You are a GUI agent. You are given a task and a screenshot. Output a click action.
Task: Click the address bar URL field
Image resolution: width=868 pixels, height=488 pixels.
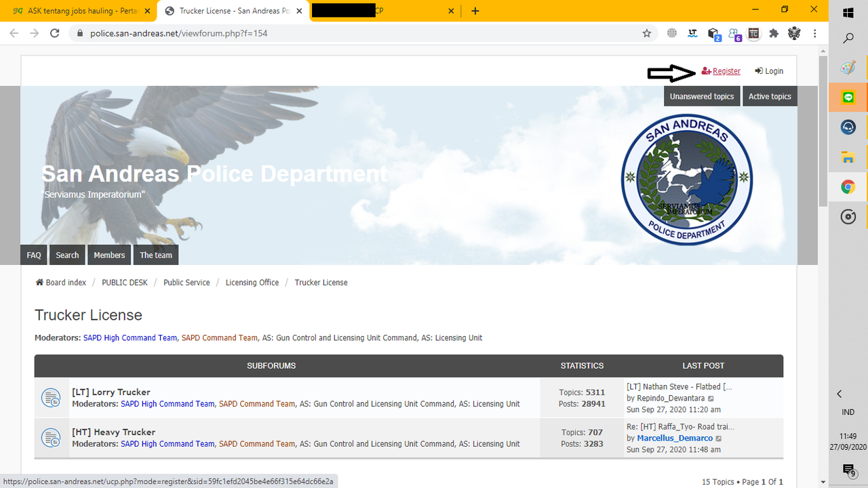point(363,33)
